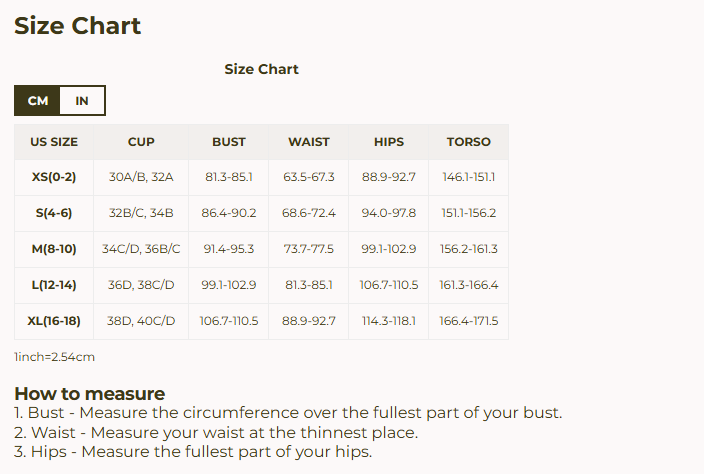Viewport: 704px width, 474px height.
Task: Click the 34C/D, 36B/C cup cell
Action: [141, 249]
